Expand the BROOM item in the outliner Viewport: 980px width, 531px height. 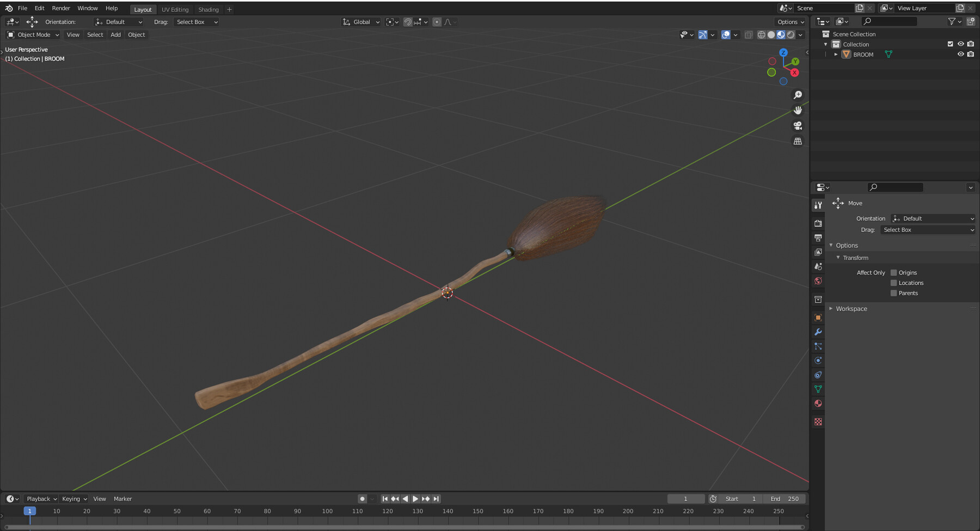pyautogui.click(x=836, y=54)
